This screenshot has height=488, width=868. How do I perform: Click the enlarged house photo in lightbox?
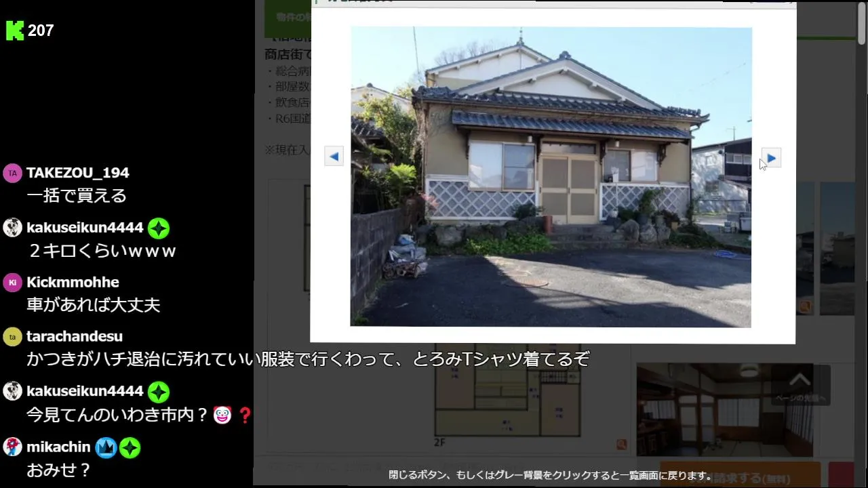point(551,177)
